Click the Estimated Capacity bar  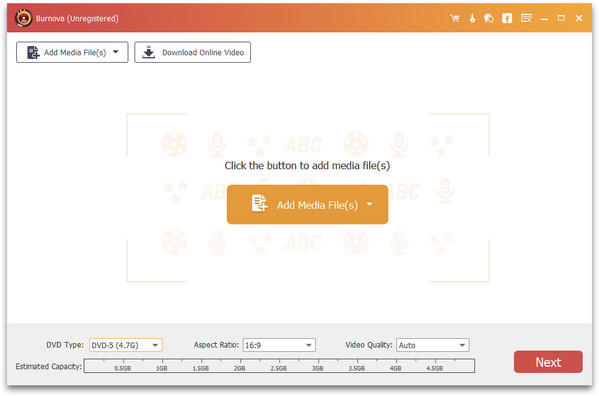279,366
